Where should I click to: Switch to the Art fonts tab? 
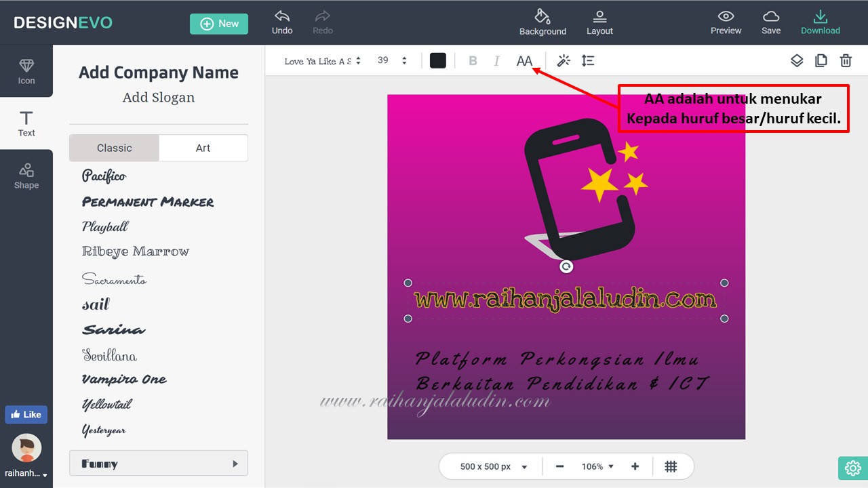[x=203, y=148]
